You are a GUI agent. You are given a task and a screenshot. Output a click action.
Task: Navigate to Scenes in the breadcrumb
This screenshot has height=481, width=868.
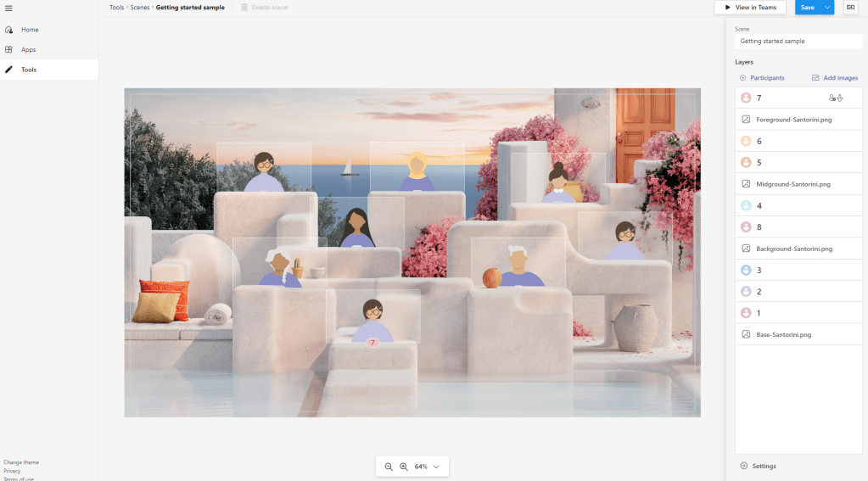139,7
